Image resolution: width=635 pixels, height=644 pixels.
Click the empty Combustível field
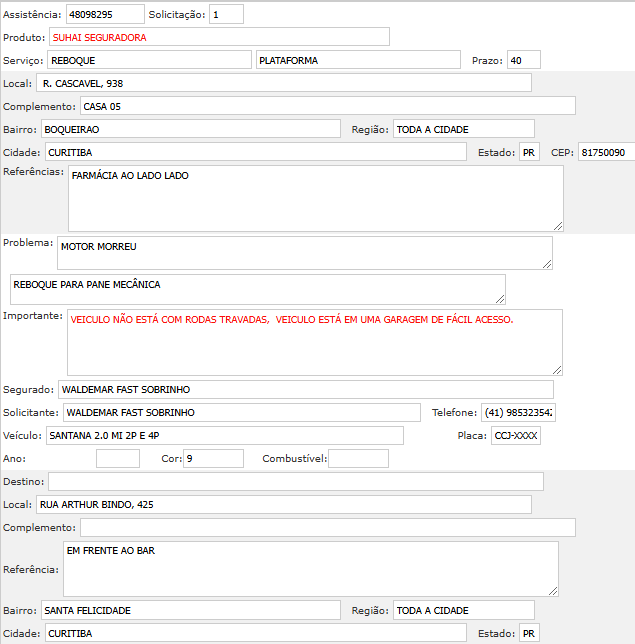[359, 458]
